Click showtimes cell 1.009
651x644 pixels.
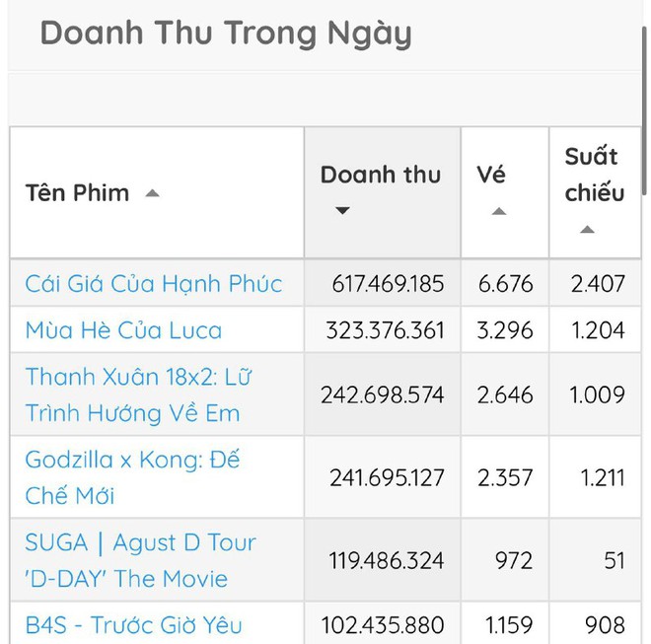pyautogui.click(x=598, y=394)
